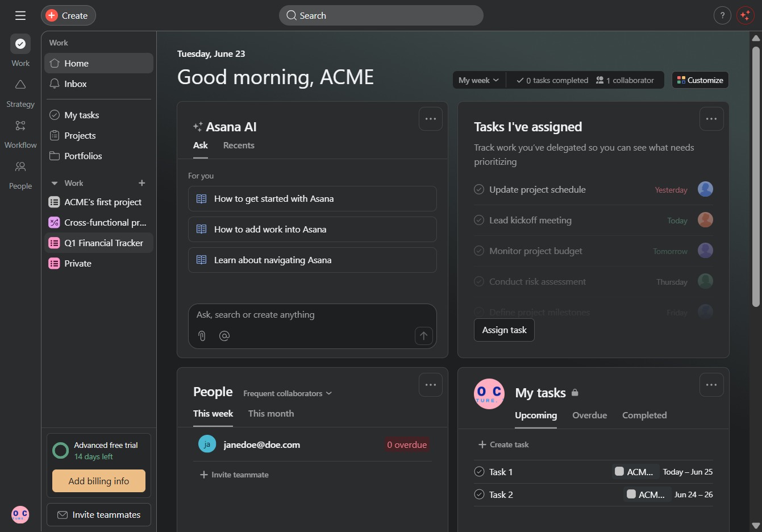Open the My week dropdown
Viewport: 762px width, 532px height.
pos(479,80)
